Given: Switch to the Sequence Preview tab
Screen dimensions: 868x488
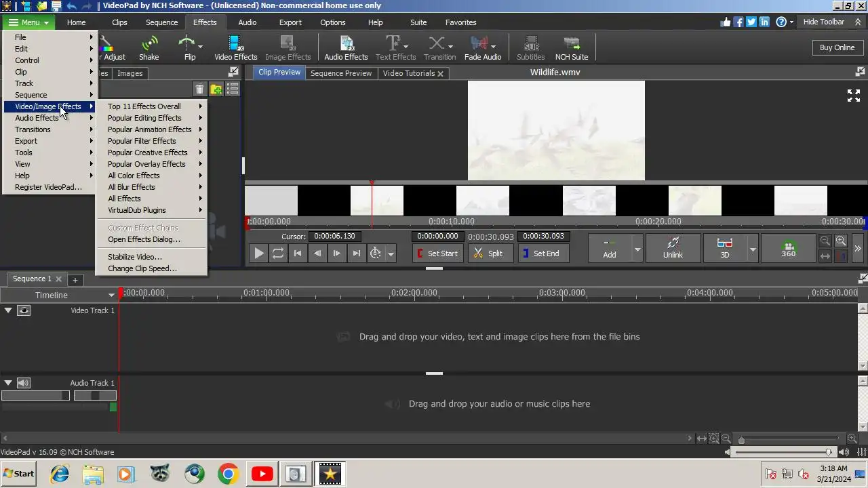Looking at the screenshot, I should click(341, 73).
